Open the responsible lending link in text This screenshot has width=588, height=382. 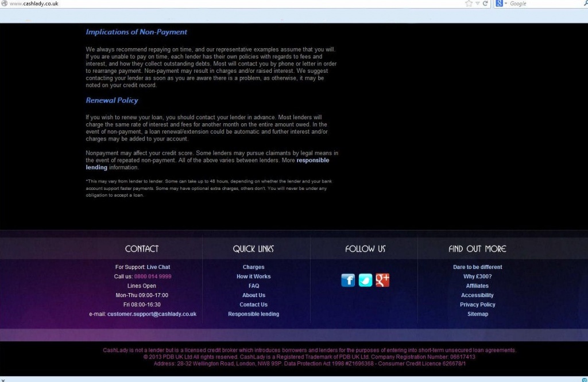tap(312, 161)
